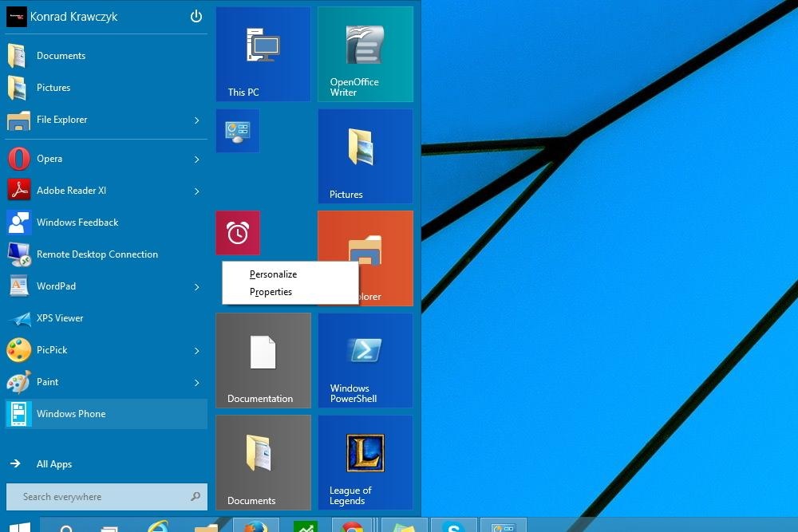
Task: Open the This PC tile
Action: 263,54
